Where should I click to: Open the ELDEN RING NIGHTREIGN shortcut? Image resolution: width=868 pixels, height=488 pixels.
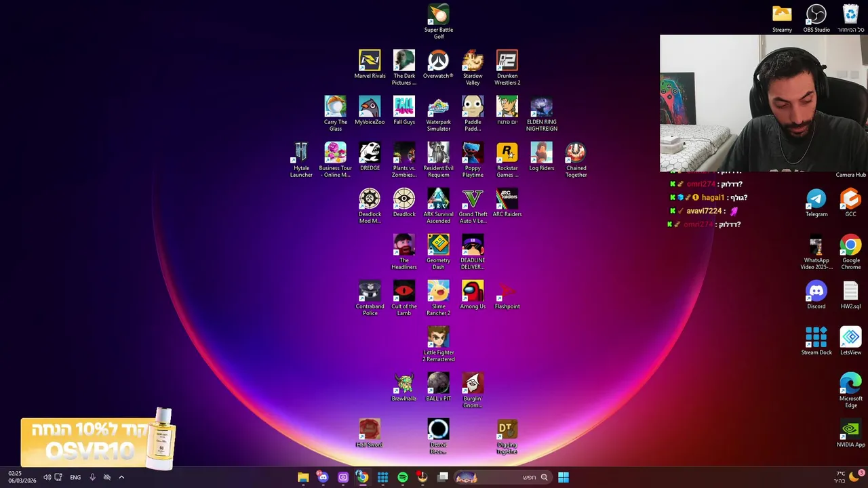point(542,114)
